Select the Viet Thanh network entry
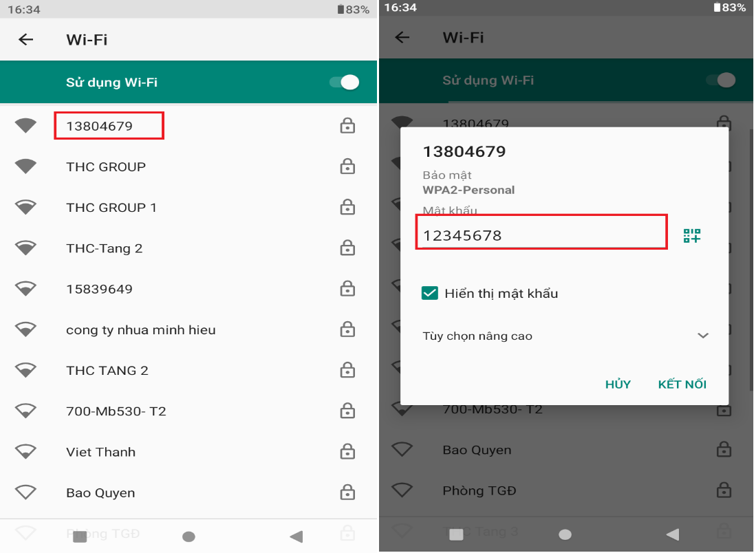 [x=101, y=452]
